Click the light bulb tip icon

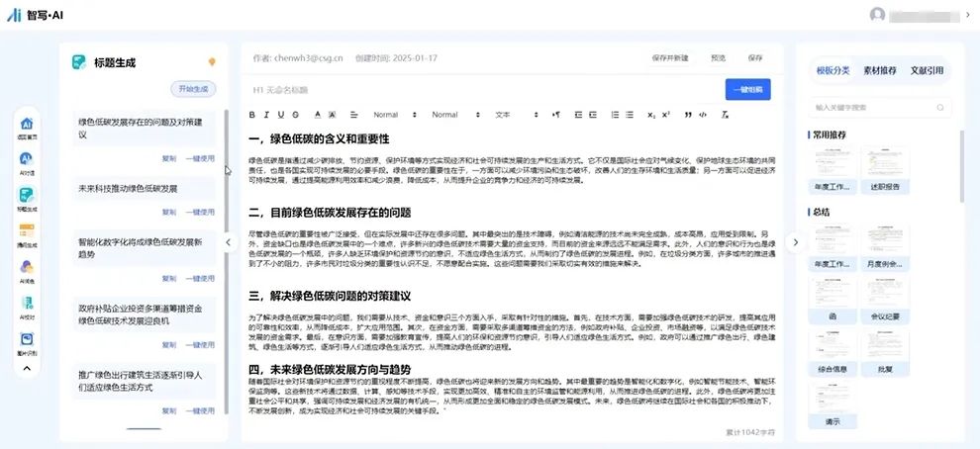coord(212,62)
